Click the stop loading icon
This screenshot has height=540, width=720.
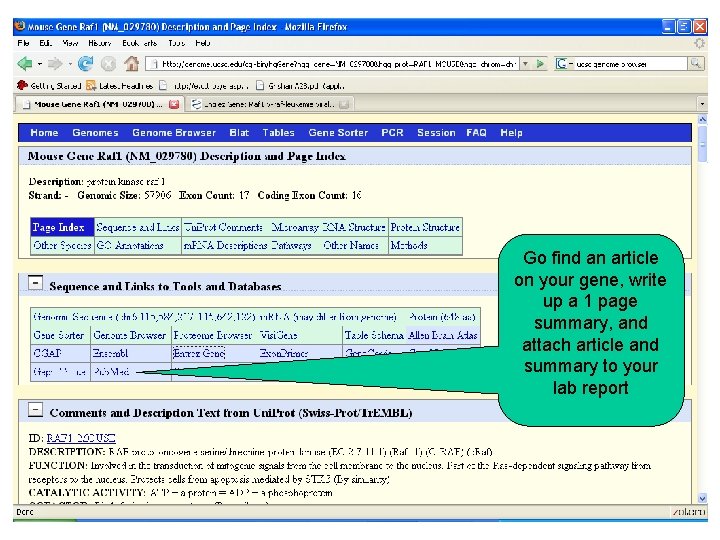pos(108,64)
